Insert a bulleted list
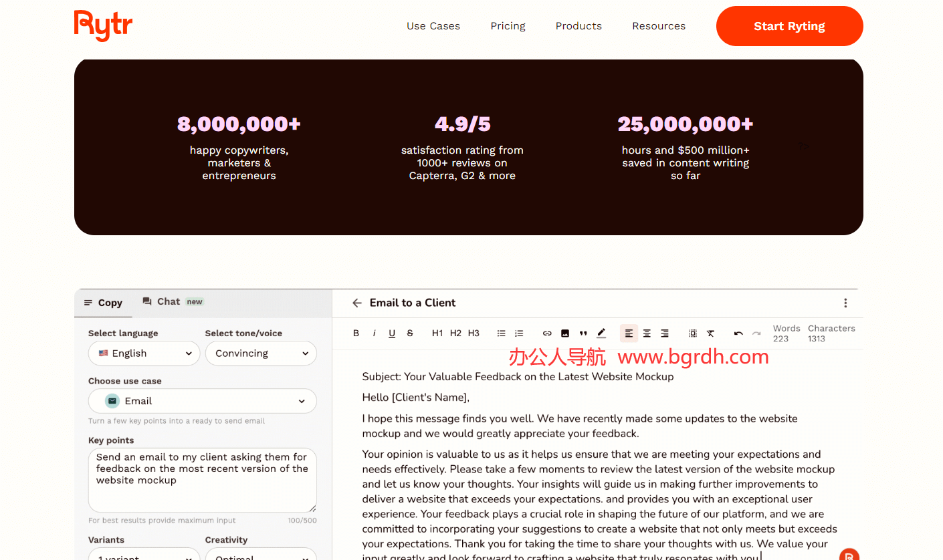The width and height of the screenshot is (943, 560). pos(501,333)
